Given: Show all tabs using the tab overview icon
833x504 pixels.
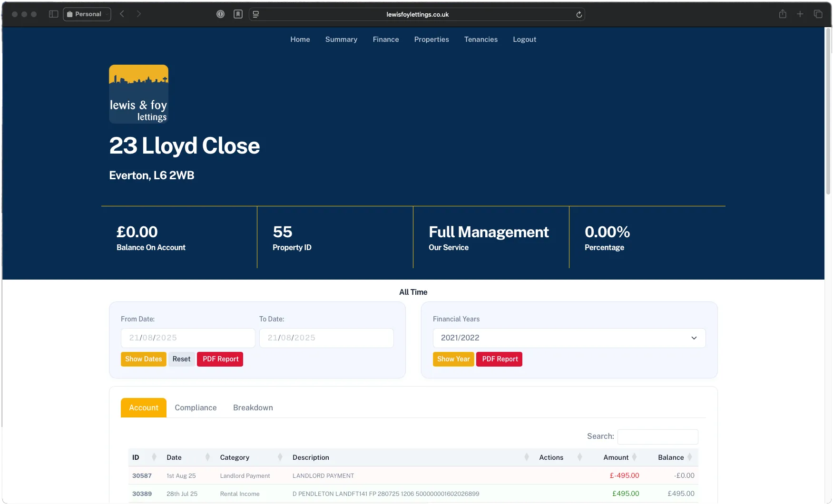Looking at the screenshot, I should [x=819, y=14].
